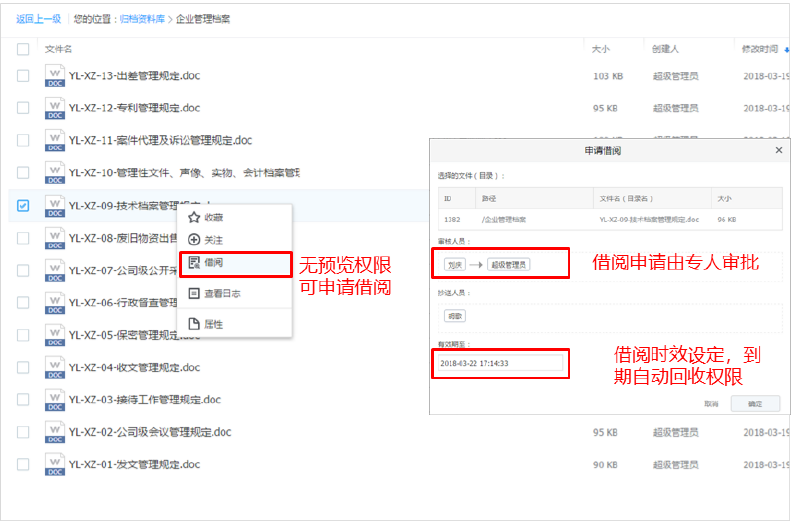Go back via 返回上一级 link
Screen dimensions: 793x521
(x=38, y=18)
